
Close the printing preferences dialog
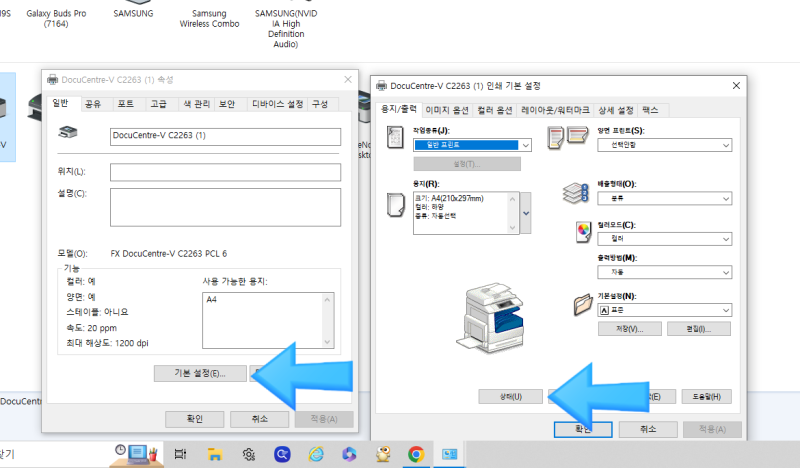736,86
